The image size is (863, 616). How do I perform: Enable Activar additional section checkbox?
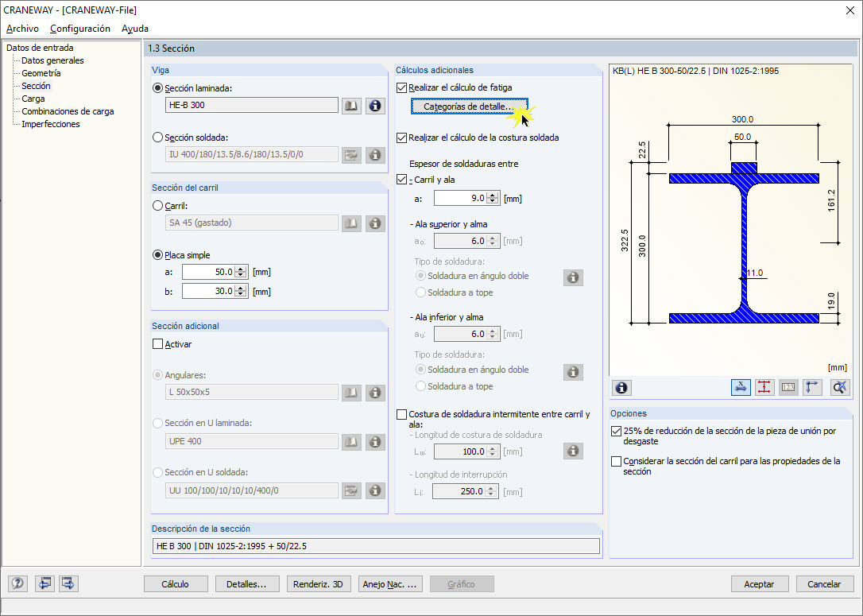(x=158, y=344)
